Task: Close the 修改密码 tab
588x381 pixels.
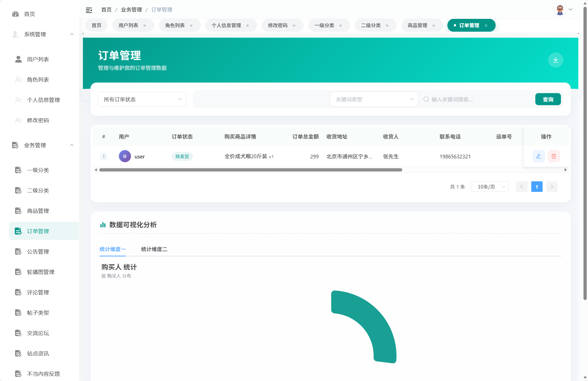Action: point(294,25)
